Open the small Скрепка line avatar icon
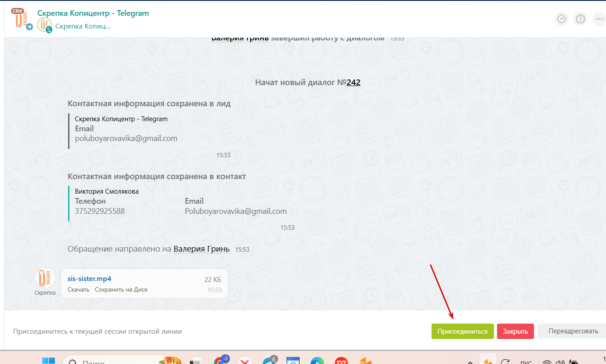 [45, 26]
